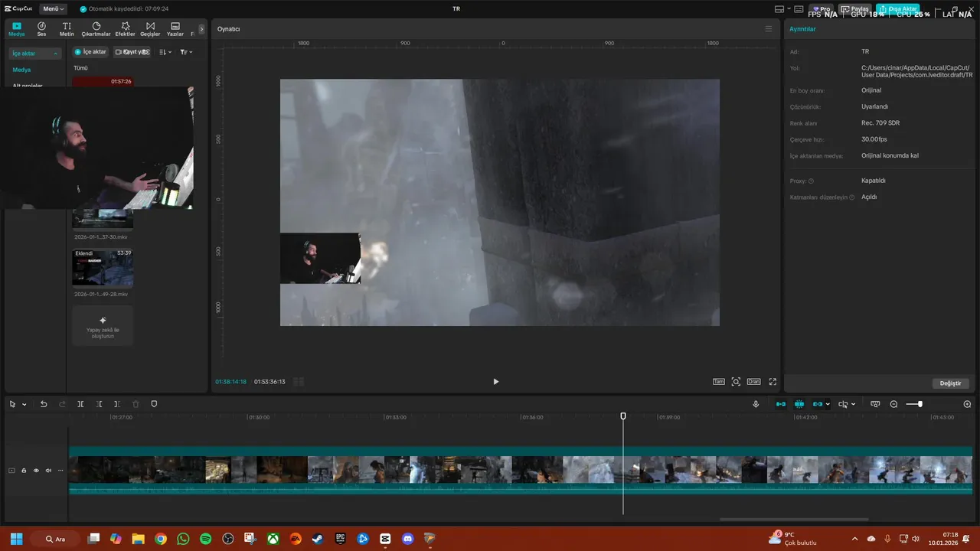Viewport: 980px width, 551px height.
Task: Click the Tam quality button in player
Action: pos(719,381)
